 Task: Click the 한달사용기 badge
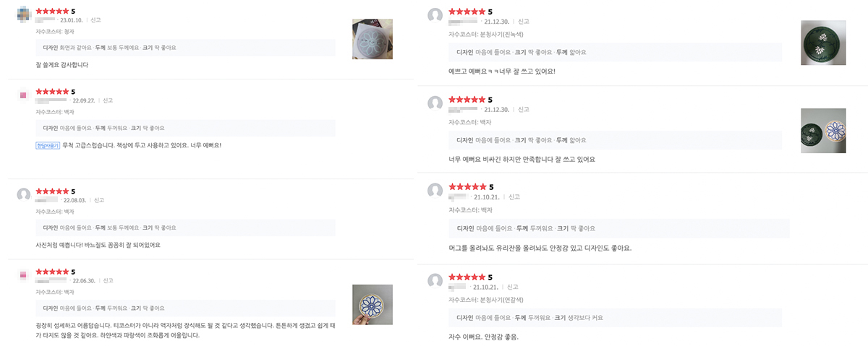click(46, 145)
